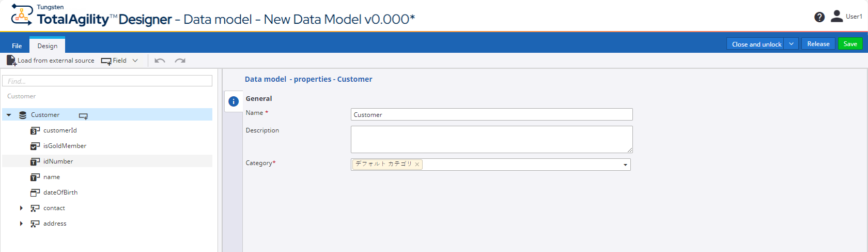Click the Release button

[x=818, y=44]
